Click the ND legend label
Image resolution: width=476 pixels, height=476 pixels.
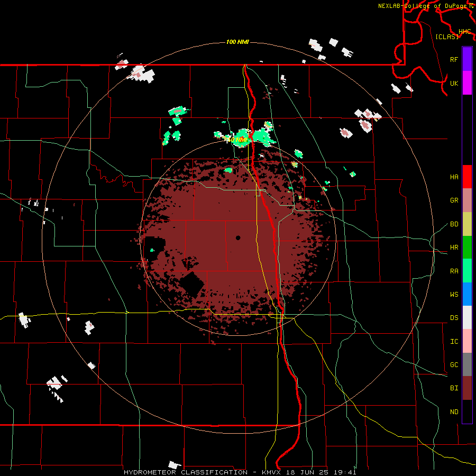tap(454, 412)
